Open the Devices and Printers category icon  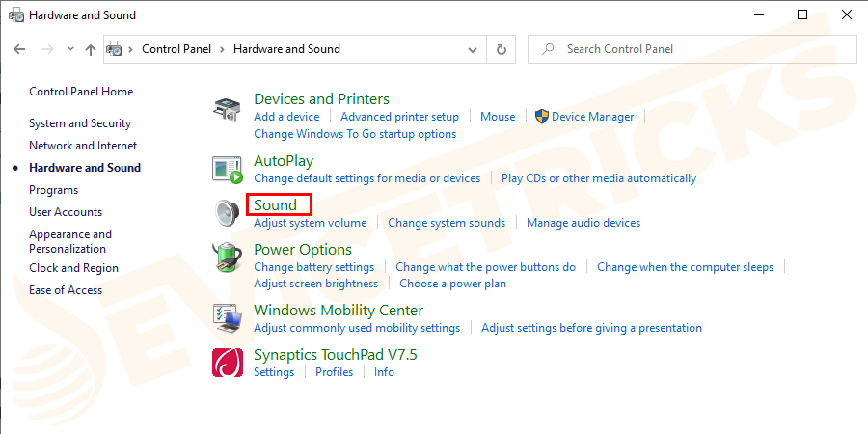pyautogui.click(x=227, y=108)
